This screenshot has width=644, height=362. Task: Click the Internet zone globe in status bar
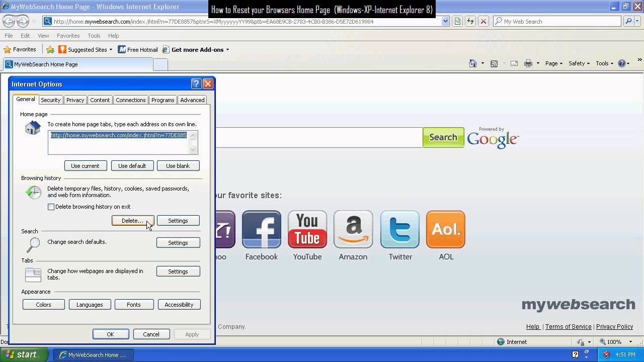pyautogui.click(x=501, y=342)
